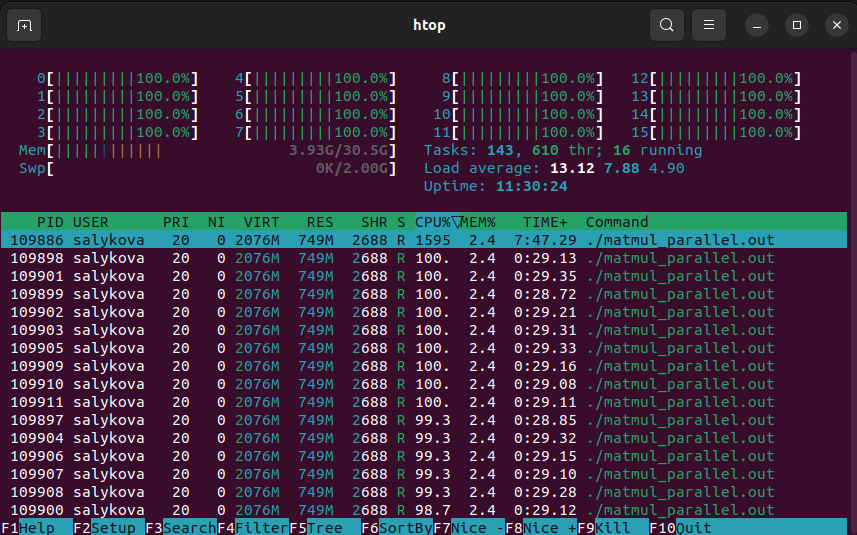857x535 pixels.
Task: Open F6 SortBy menu
Action: coord(397,528)
